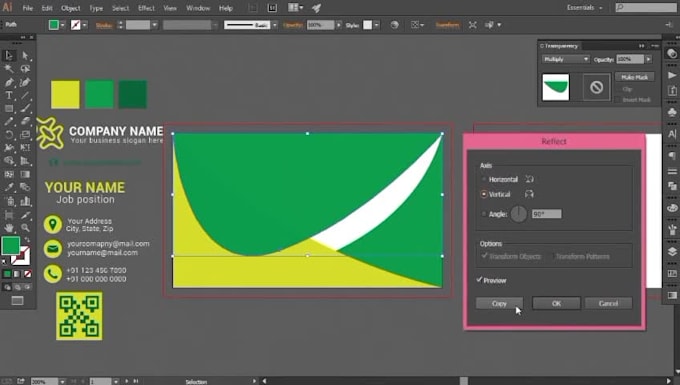Select the Zoom magnifier tool

25,228
